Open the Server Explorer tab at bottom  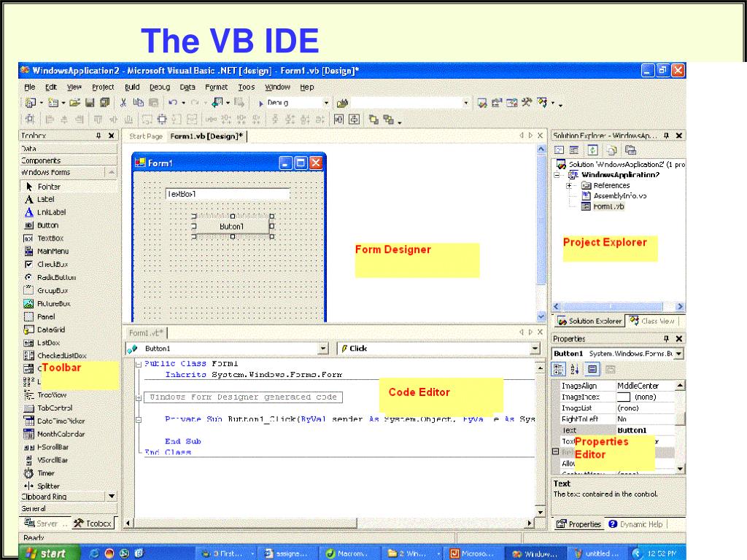pos(46,524)
